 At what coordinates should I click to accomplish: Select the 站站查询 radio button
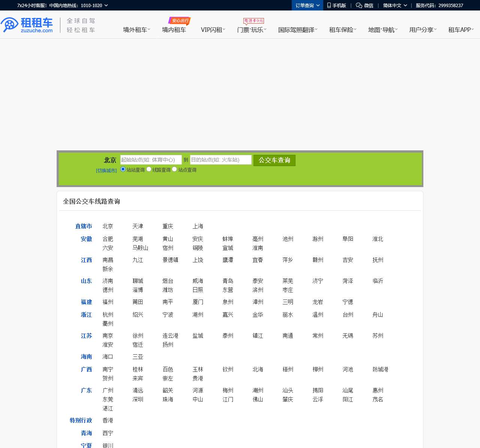point(123,169)
